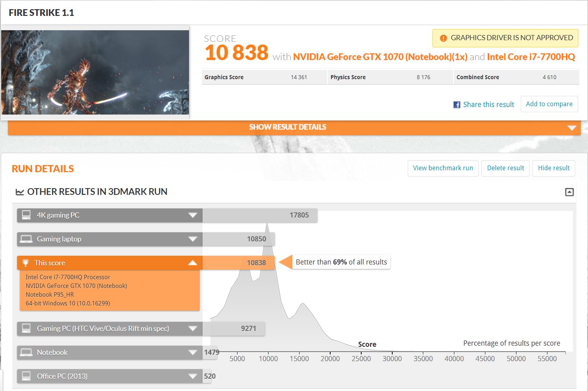This screenshot has width=588, height=391.
Task: Collapse the This score row arrow
Action: pos(193,263)
